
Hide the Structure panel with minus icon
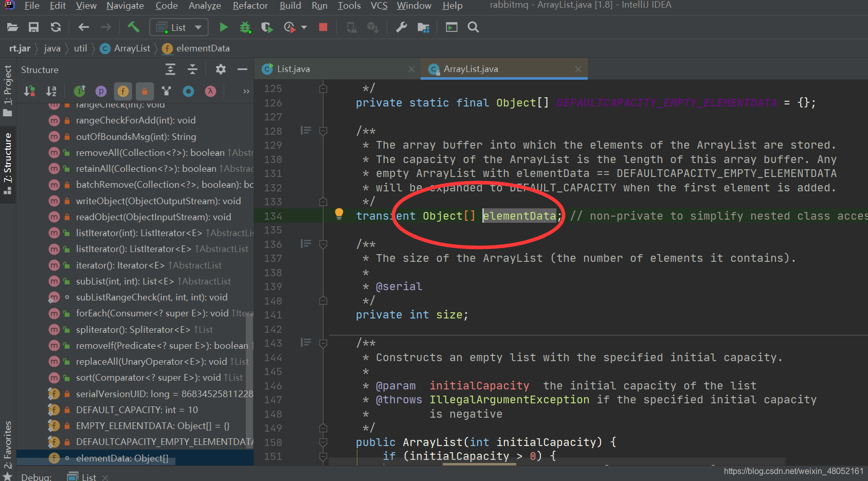[242, 69]
